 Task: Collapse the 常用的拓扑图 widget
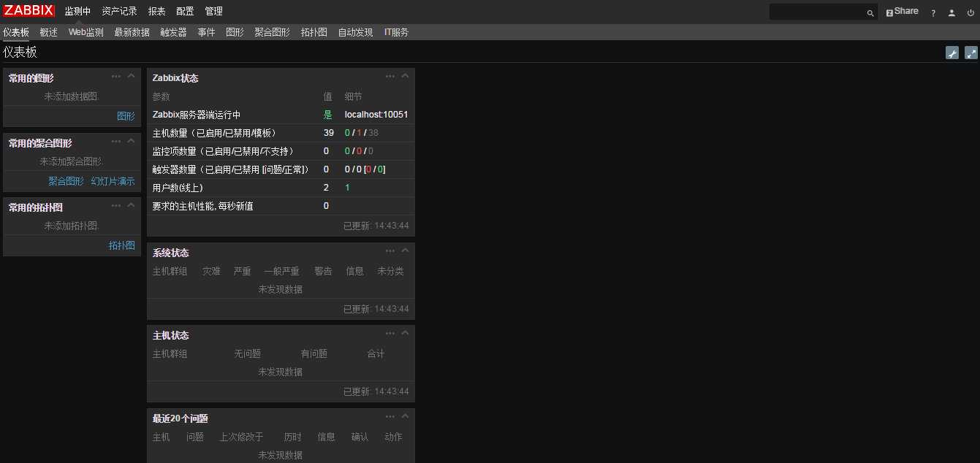click(132, 205)
